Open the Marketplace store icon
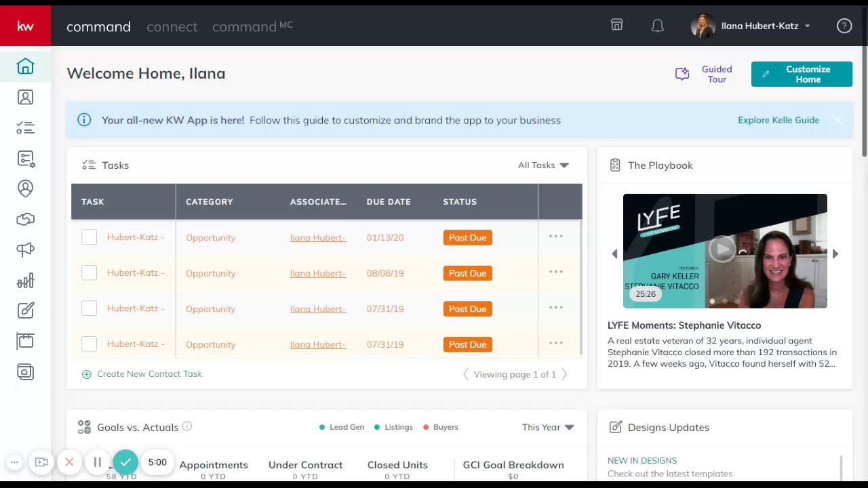868x488 pixels. coord(616,25)
